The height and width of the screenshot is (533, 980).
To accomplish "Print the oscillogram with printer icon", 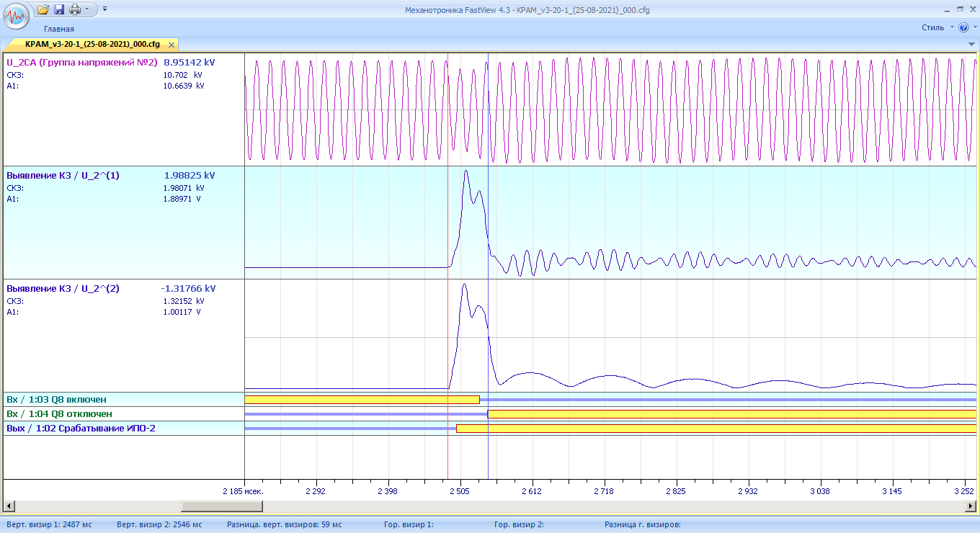I will [x=74, y=9].
